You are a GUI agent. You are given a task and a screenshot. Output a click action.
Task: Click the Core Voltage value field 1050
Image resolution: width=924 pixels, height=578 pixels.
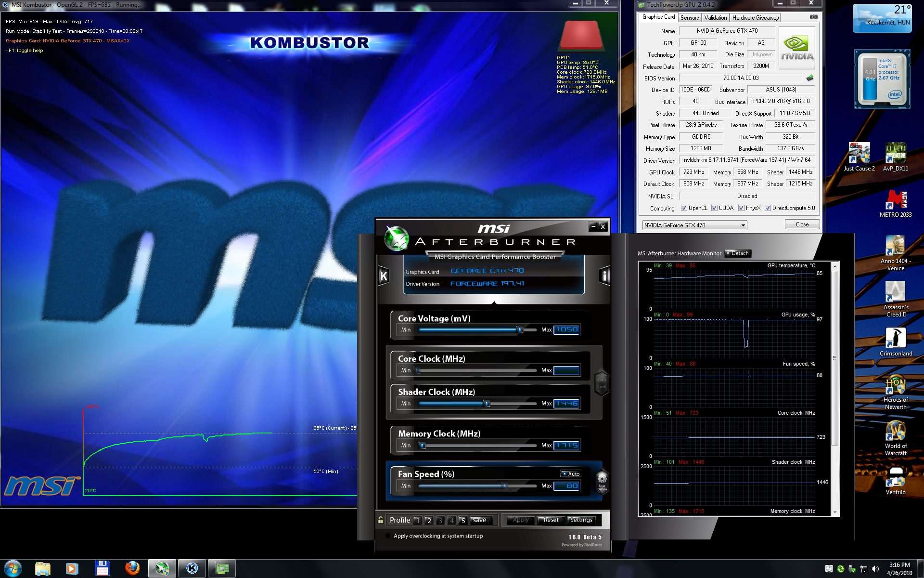[x=566, y=329]
